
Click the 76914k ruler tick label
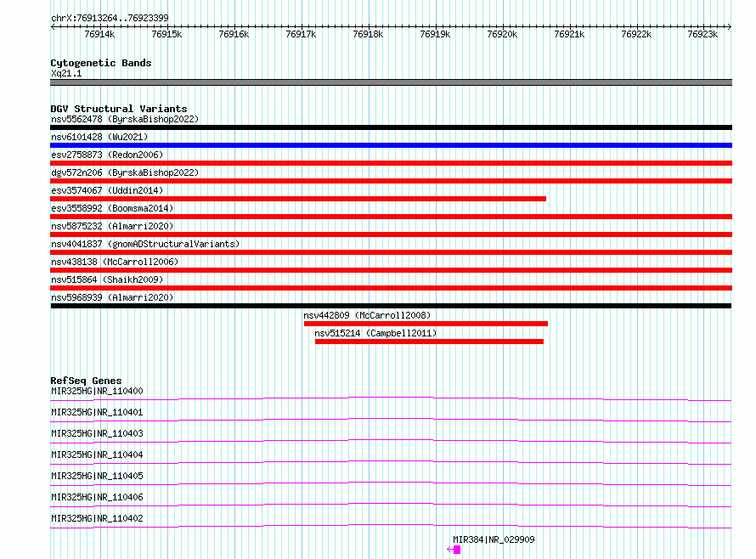(99, 34)
